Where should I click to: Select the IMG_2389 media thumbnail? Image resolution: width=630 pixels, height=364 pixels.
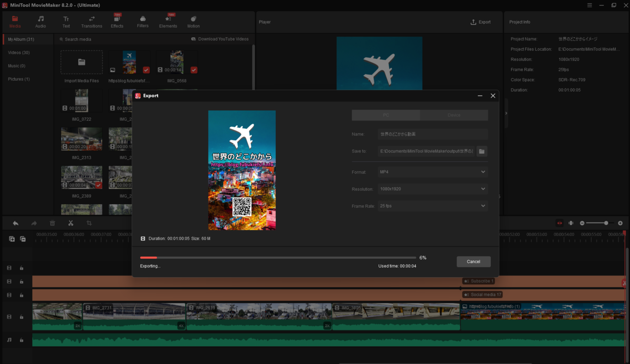(x=82, y=177)
